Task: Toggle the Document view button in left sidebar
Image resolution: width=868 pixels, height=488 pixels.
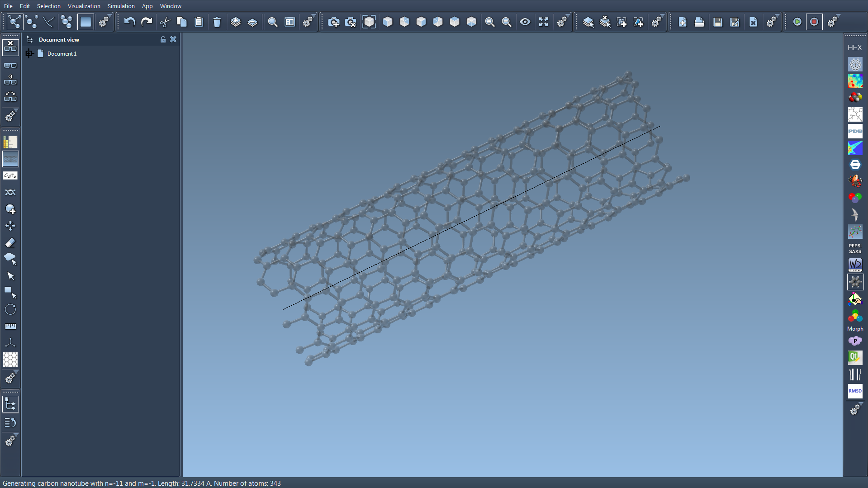Action: coord(10,404)
